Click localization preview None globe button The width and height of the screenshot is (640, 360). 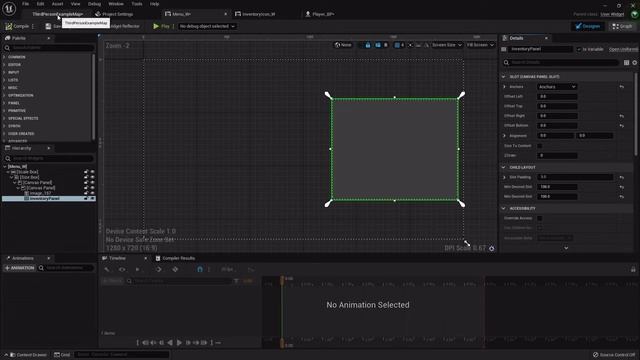[x=343, y=45]
